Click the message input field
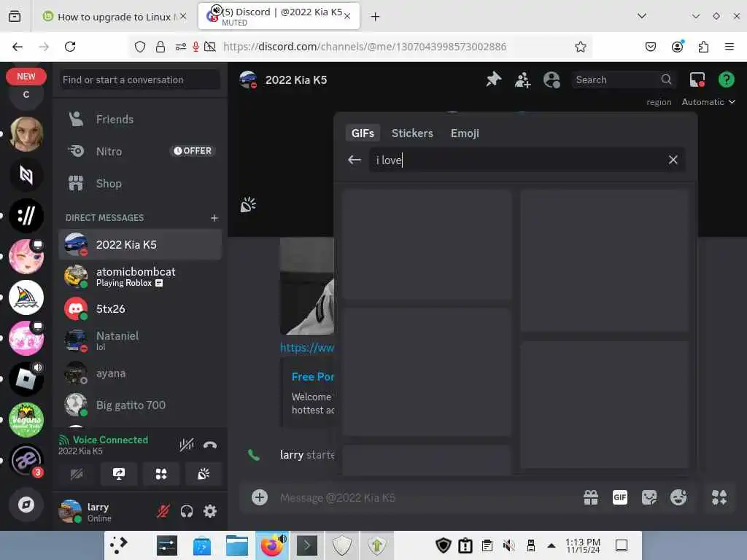 [x=424, y=497]
